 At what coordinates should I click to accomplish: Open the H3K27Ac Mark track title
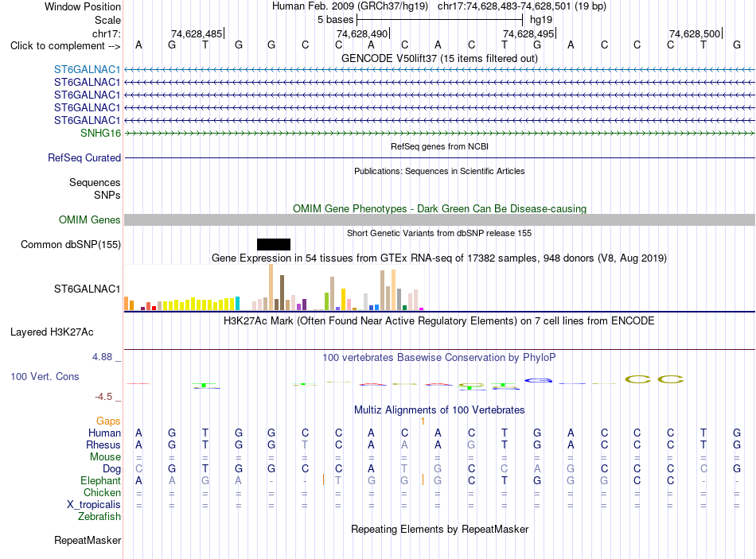click(x=439, y=321)
